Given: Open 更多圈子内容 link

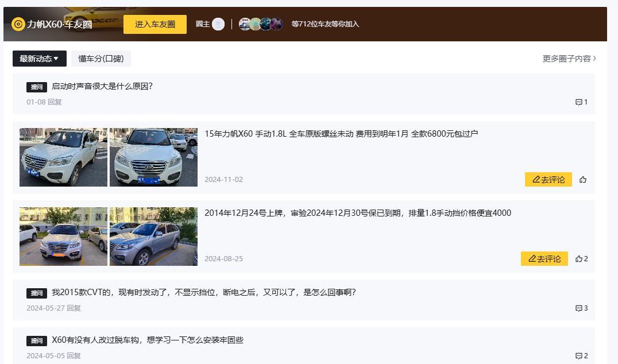Looking at the screenshot, I should coord(569,59).
